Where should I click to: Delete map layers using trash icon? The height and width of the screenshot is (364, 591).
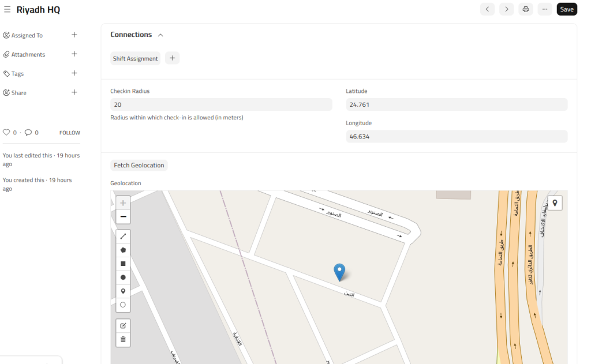[123, 340]
